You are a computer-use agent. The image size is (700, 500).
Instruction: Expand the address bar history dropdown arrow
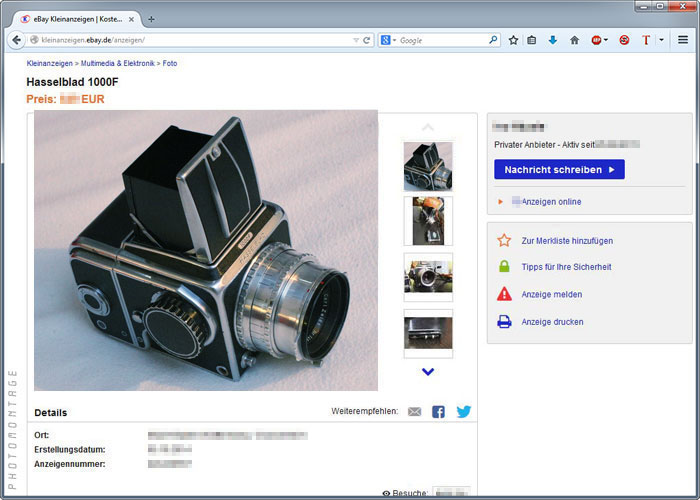pos(356,40)
